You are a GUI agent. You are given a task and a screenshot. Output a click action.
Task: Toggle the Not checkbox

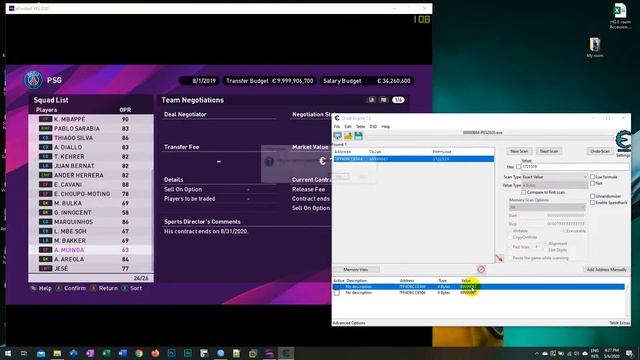(x=592, y=183)
